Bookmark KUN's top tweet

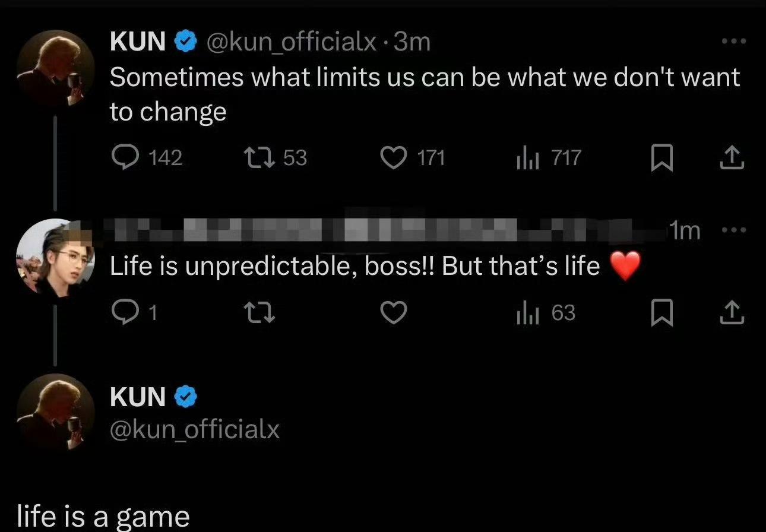662,159
